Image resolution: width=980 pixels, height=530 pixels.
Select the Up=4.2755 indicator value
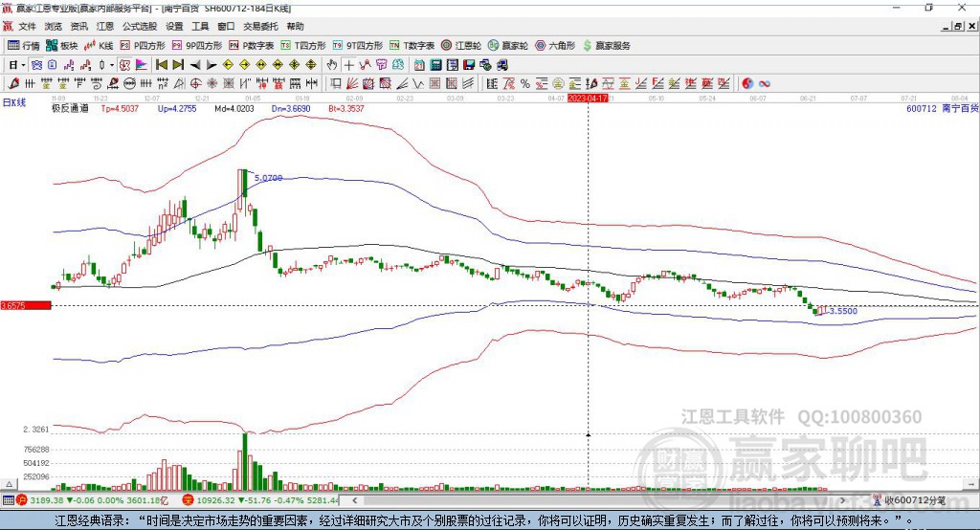point(177,109)
